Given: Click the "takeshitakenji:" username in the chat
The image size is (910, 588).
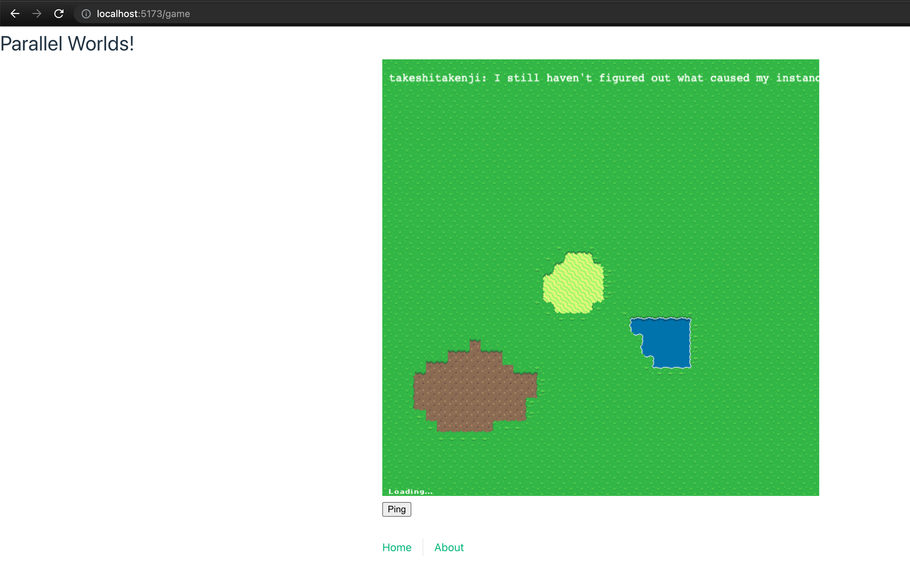Looking at the screenshot, I should point(438,78).
